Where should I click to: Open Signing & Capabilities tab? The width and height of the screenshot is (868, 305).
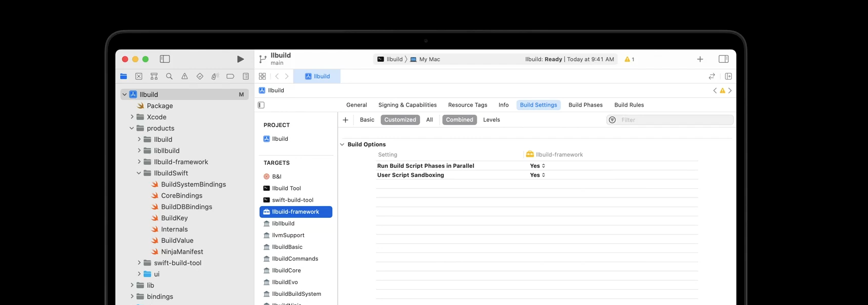coord(408,105)
